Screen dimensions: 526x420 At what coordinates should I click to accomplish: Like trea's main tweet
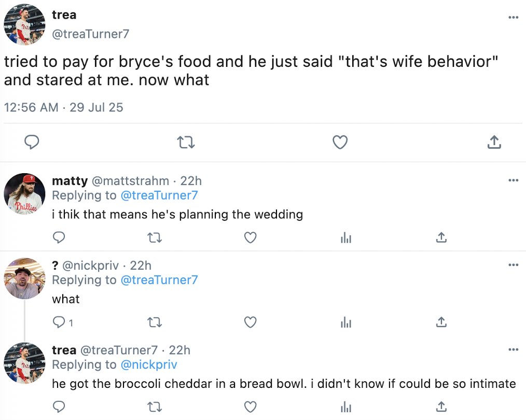(x=340, y=142)
